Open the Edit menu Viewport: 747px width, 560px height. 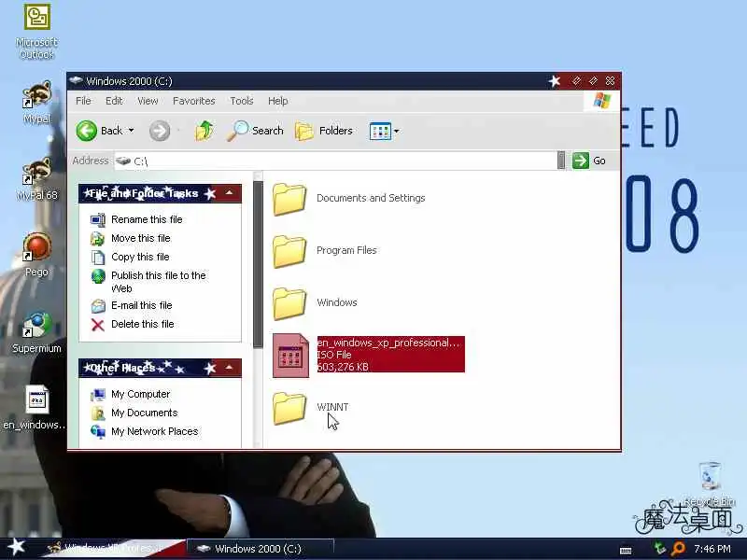coord(114,101)
